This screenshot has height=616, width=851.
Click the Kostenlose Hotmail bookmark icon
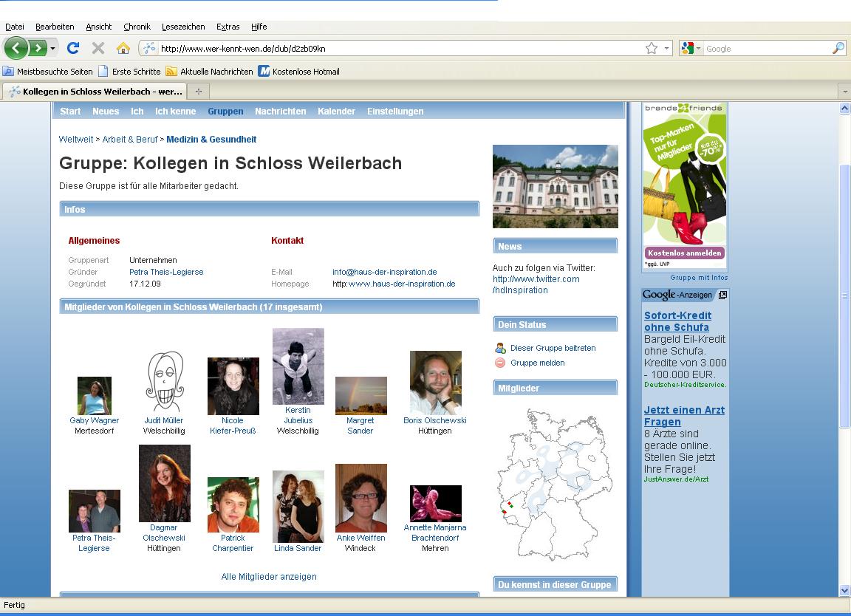[x=264, y=72]
